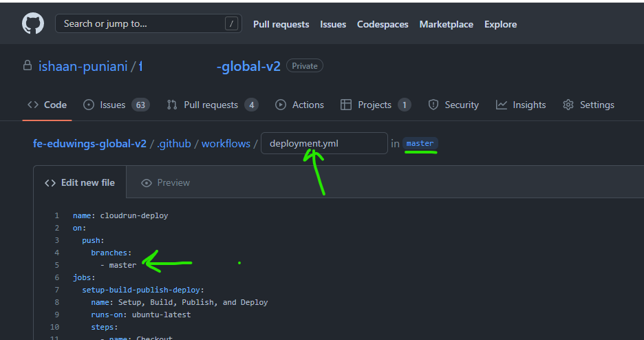Go to Codespaces
Viewport: 644px width, 340px height.
coord(383,24)
